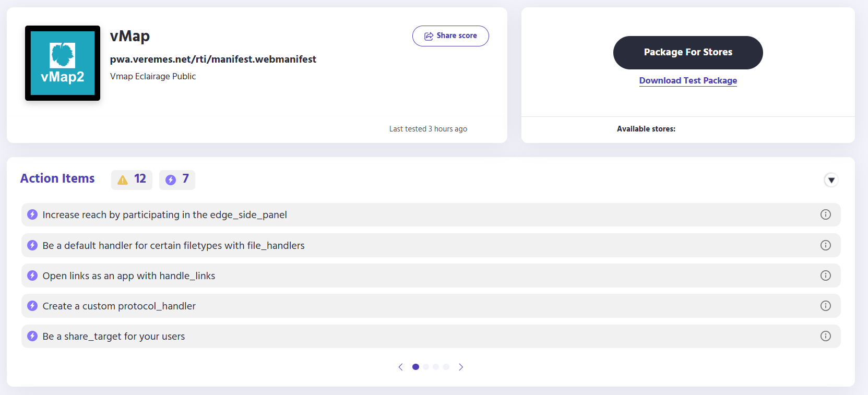Image resolution: width=868 pixels, height=395 pixels.
Task: Select the third pagination dot
Action: point(436,367)
